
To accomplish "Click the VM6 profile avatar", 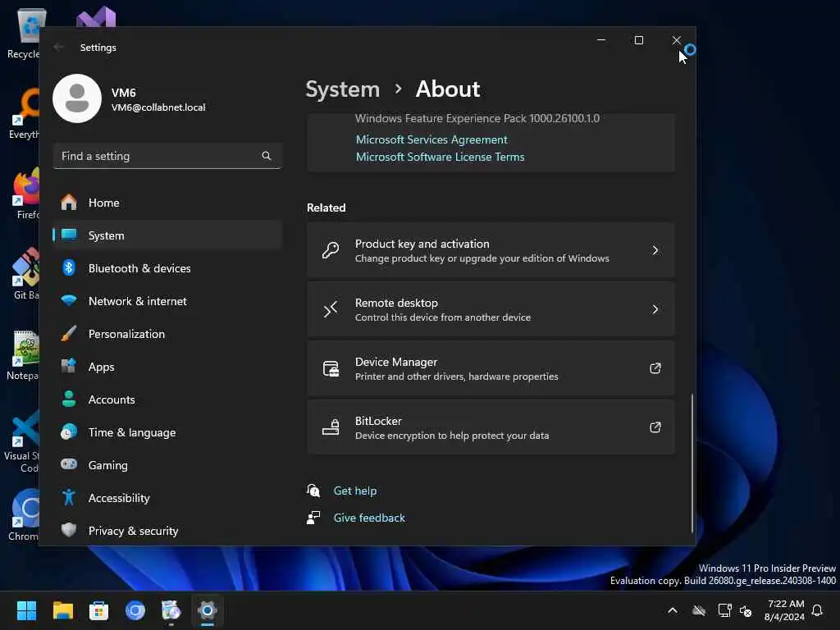I will [77, 98].
